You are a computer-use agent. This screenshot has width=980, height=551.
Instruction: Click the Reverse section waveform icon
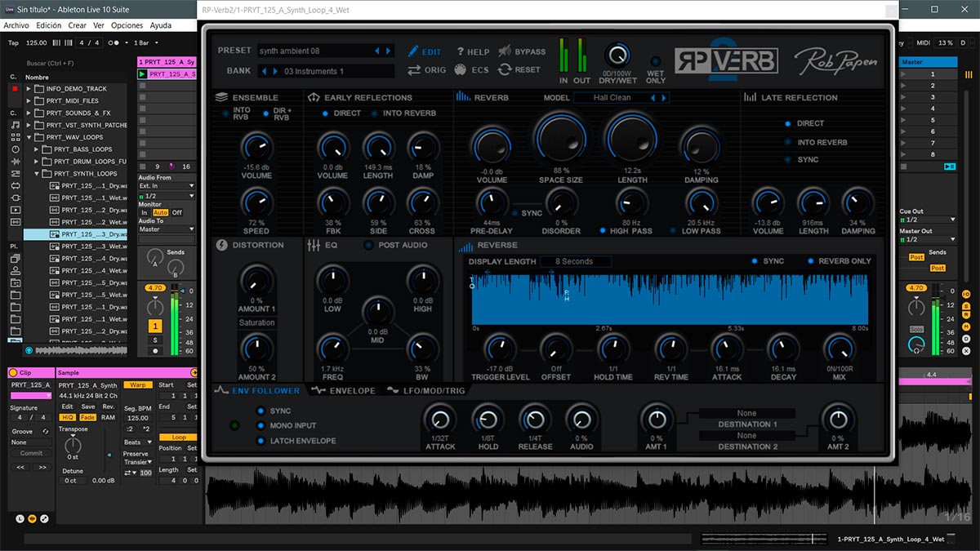[465, 246]
